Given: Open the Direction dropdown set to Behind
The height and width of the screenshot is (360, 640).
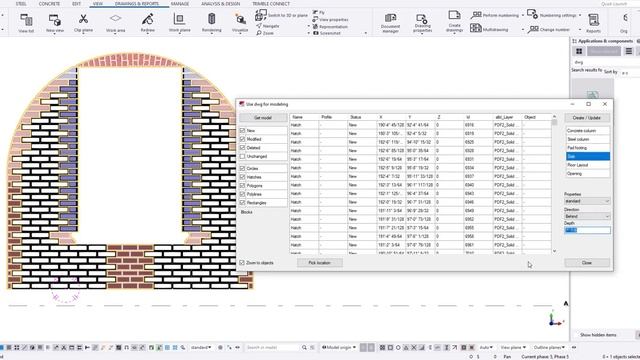Looking at the screenshot, I should [587, 216].
